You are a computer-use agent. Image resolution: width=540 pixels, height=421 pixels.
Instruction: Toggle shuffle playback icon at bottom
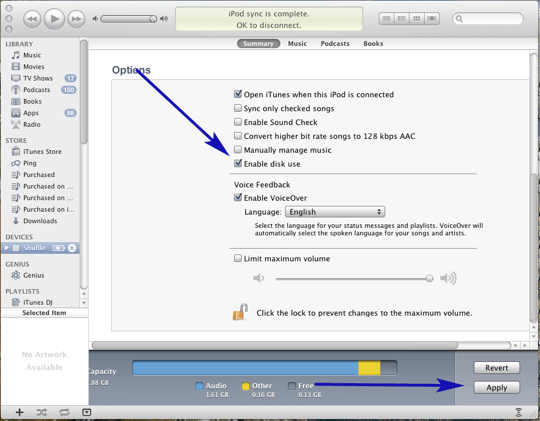tap(42, 412)
